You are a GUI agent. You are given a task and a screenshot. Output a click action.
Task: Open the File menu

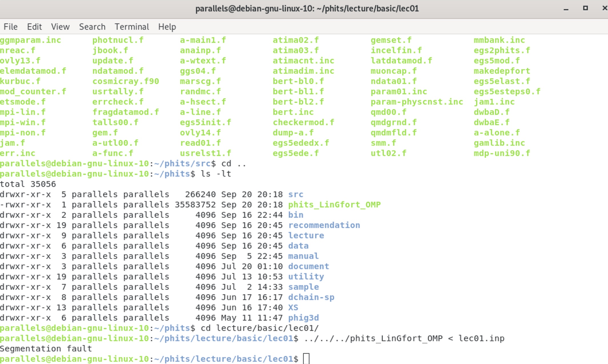11,27
